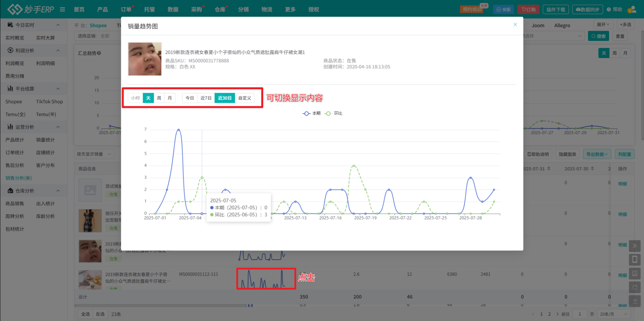Screen dimensions: 644x321
Task: Open the 导出数据 dropdown
Action: (x=597, y=154)
